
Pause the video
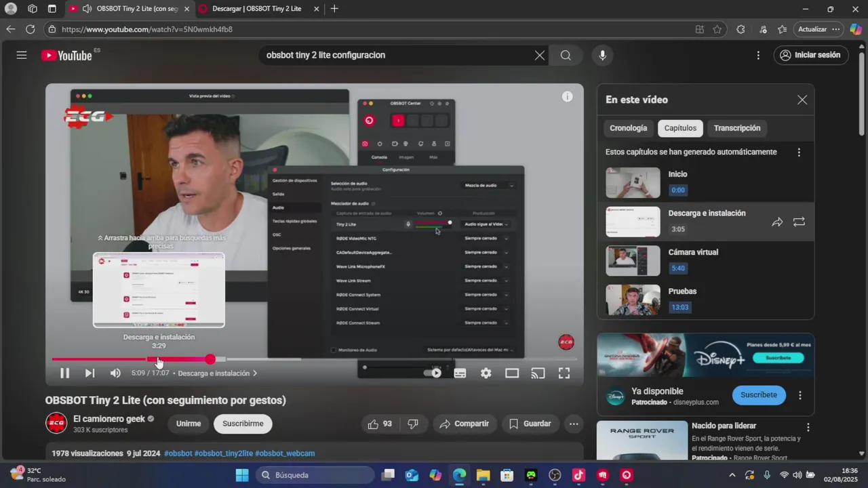coord(64,373)
